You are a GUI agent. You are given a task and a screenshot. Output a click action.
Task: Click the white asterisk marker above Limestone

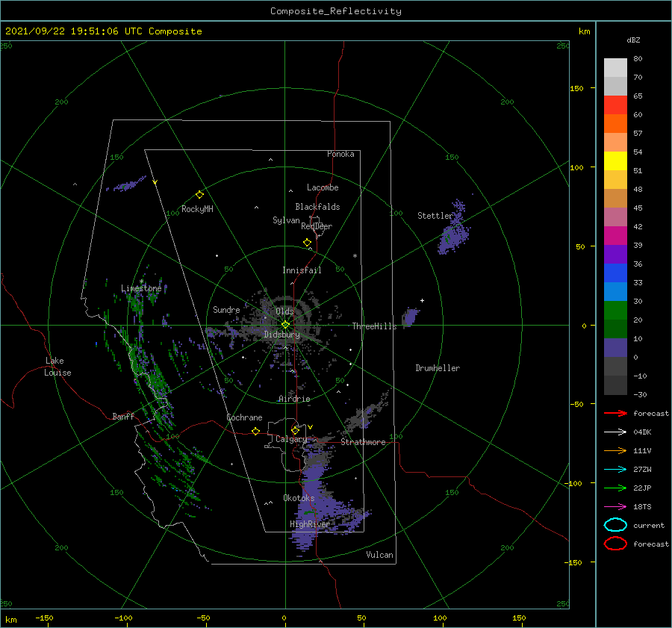pyautogui.click(x=141, y=282)
